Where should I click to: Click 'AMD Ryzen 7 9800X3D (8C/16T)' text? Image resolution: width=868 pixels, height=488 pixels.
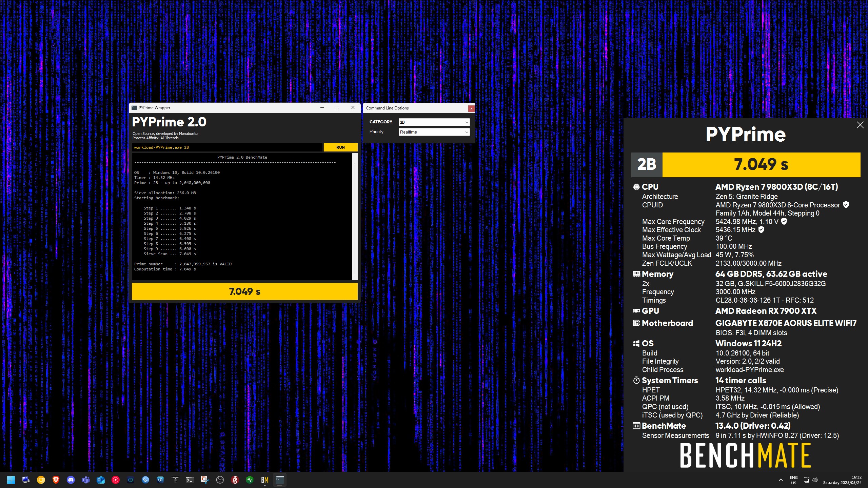point(776,187)
